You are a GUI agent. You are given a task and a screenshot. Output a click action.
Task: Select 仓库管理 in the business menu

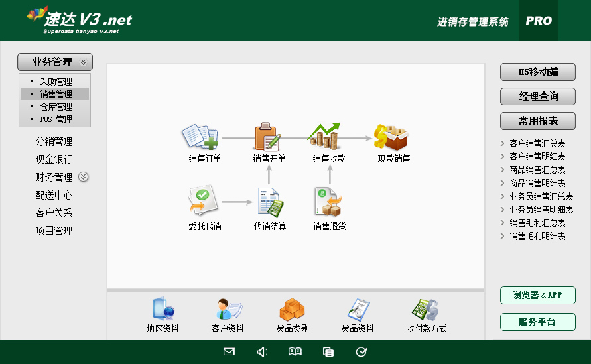click(56, 107)
